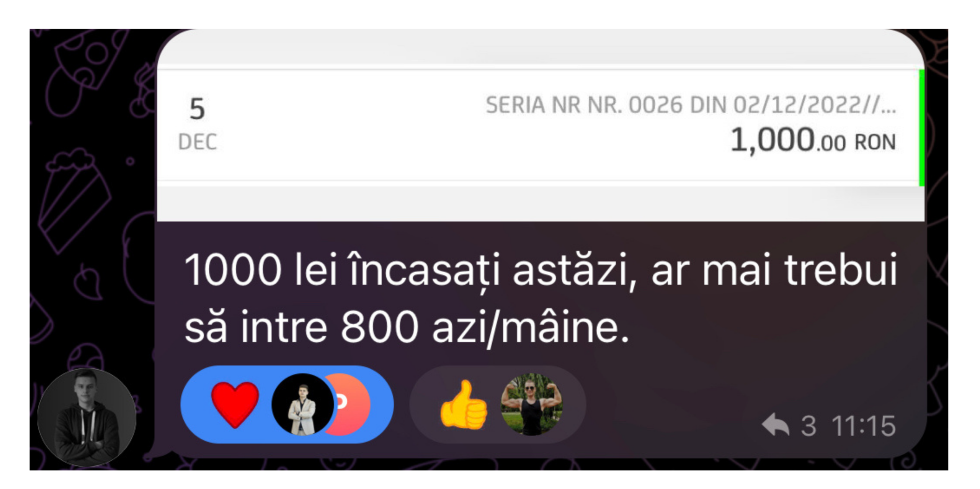This screenshot has width=980, height=489.
Task: Open the reply count showing 3
Action: (x=808, y=425)
